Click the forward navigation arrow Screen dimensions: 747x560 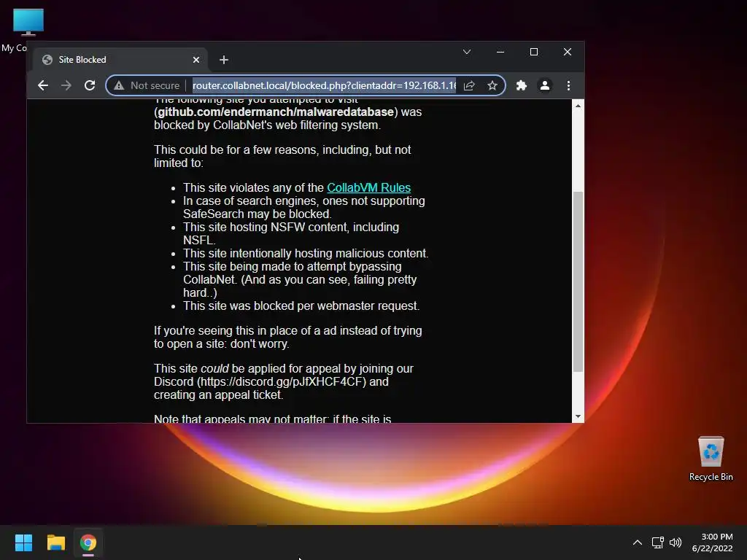point(66,86)
